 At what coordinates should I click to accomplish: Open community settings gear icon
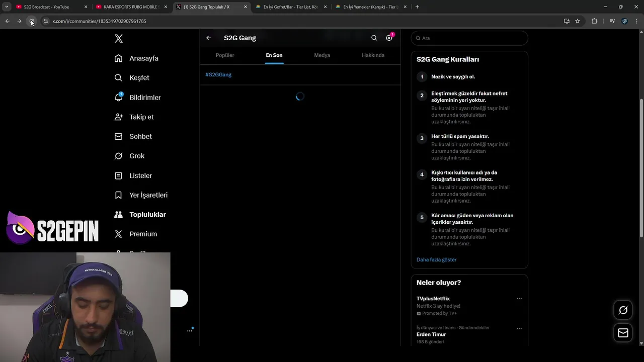389,38
